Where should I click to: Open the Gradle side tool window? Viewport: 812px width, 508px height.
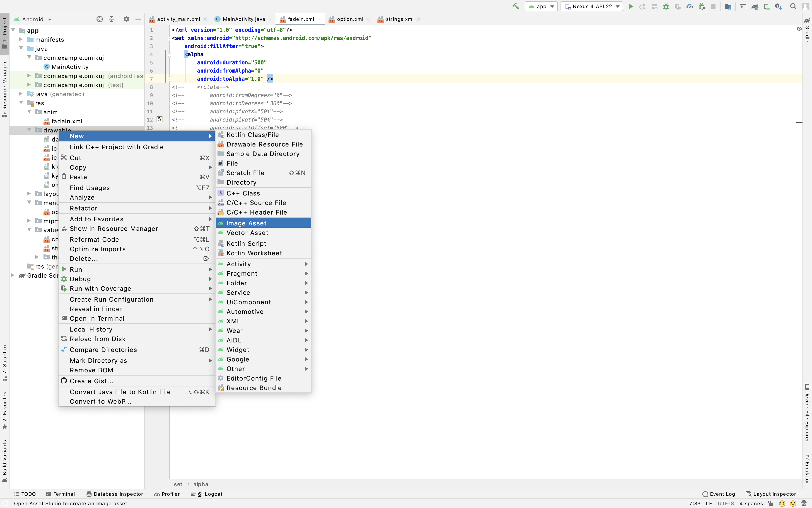tap(807, 31)
